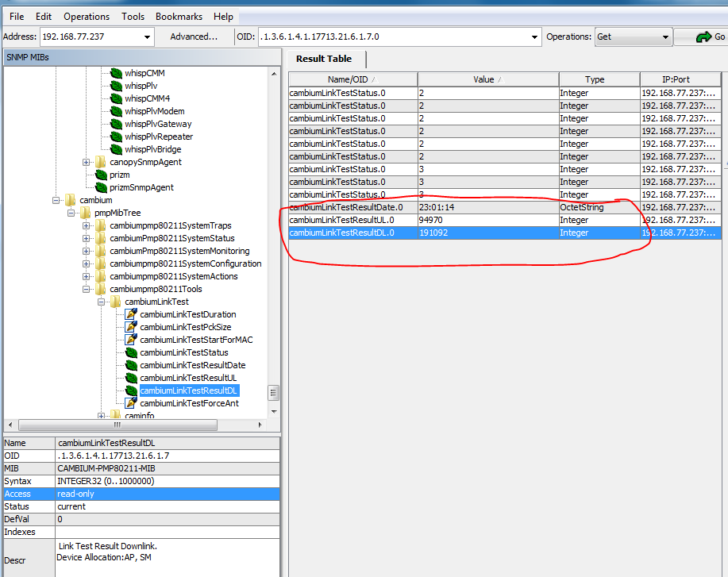
Task: Click the whispPlvGateway leaf icon
Action: click(x=116, y=124)
